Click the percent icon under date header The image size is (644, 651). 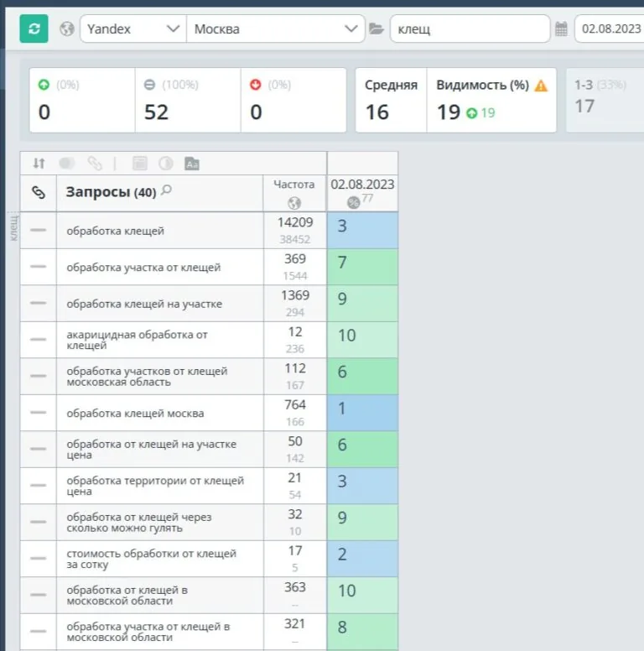pyautogui.click(x=354, y=203)
